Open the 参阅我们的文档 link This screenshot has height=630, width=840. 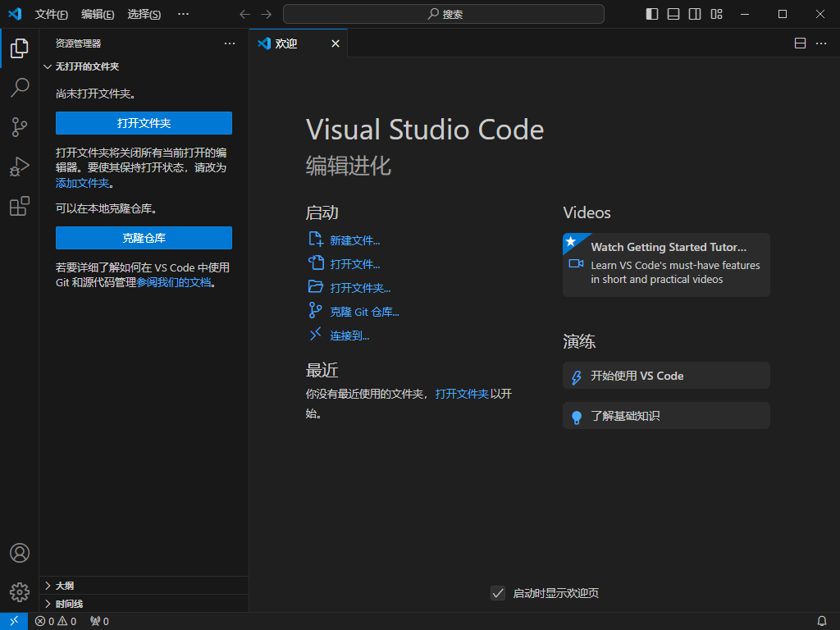click(174, 282)
